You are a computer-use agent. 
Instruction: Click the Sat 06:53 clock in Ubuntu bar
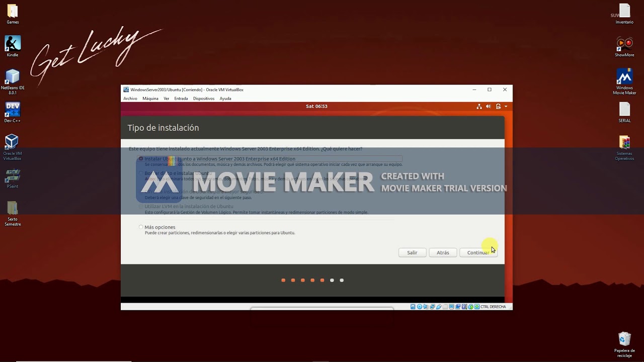pos(316,107)
